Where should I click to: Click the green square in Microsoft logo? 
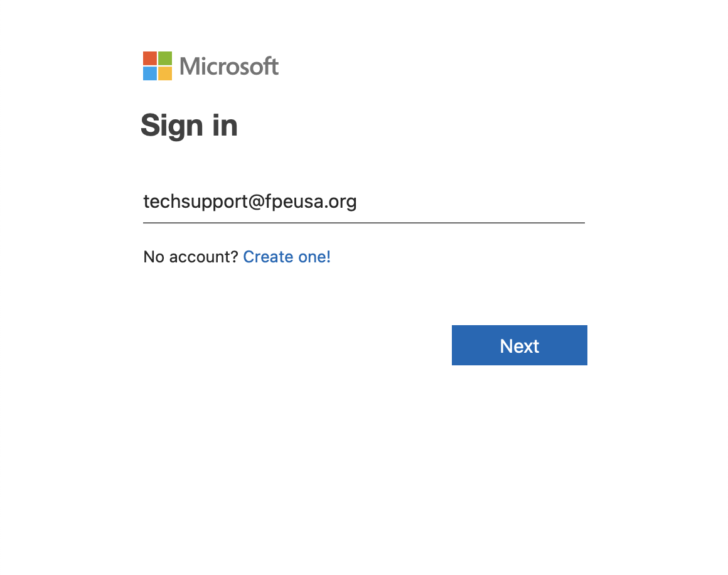coord(165,58)
